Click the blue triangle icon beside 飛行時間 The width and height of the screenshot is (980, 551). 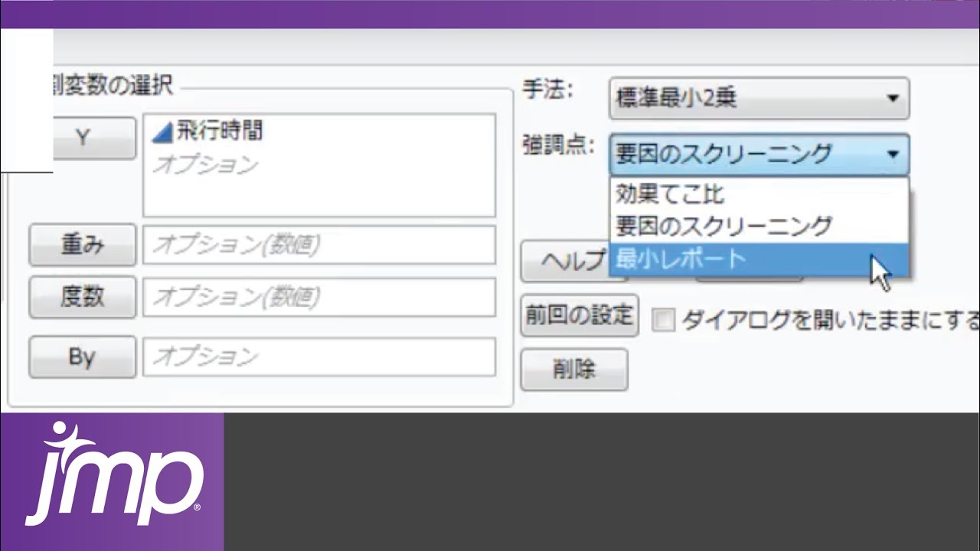pos(163,132)
